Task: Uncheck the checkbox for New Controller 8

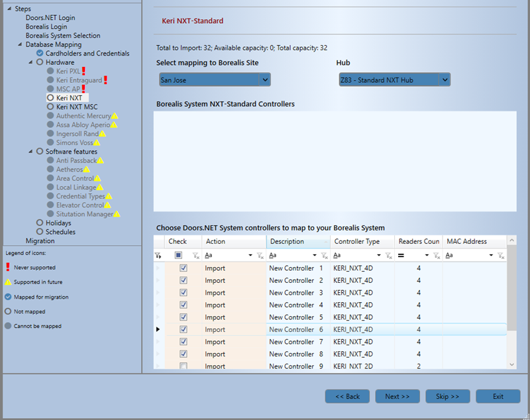Action: tap(184, 354)
